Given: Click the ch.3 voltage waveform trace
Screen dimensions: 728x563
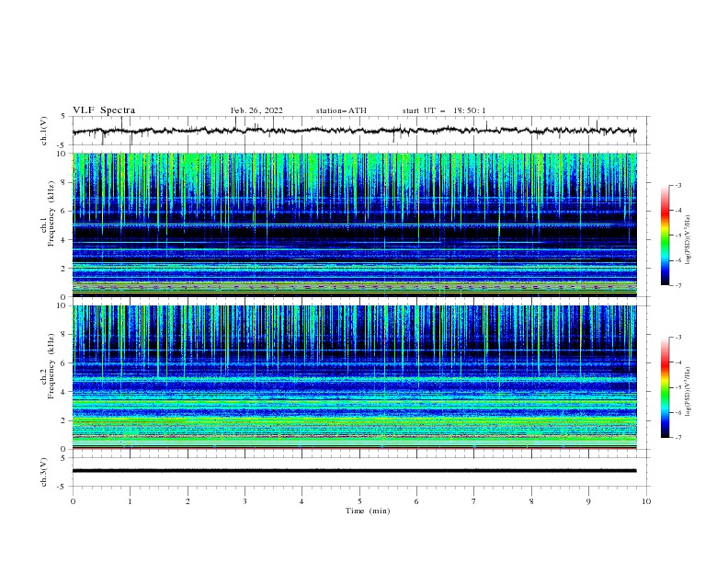Looking at the screenshot, I should point(354,471).
